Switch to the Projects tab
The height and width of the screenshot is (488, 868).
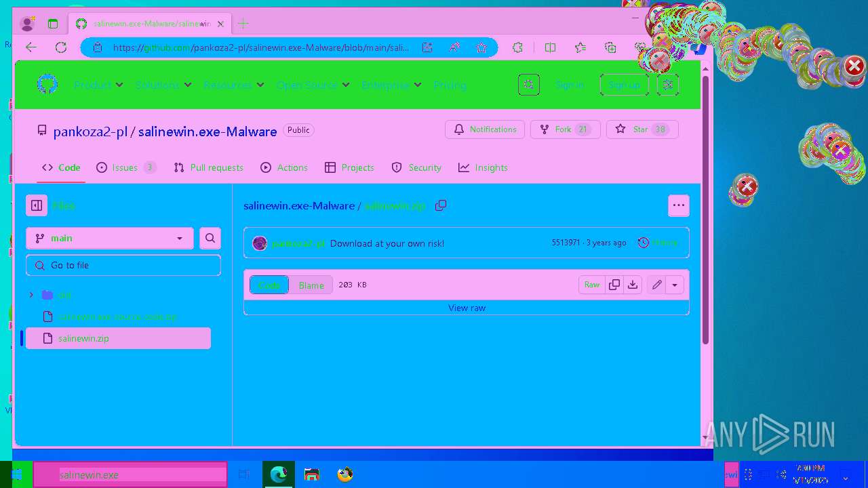[349, 167]
